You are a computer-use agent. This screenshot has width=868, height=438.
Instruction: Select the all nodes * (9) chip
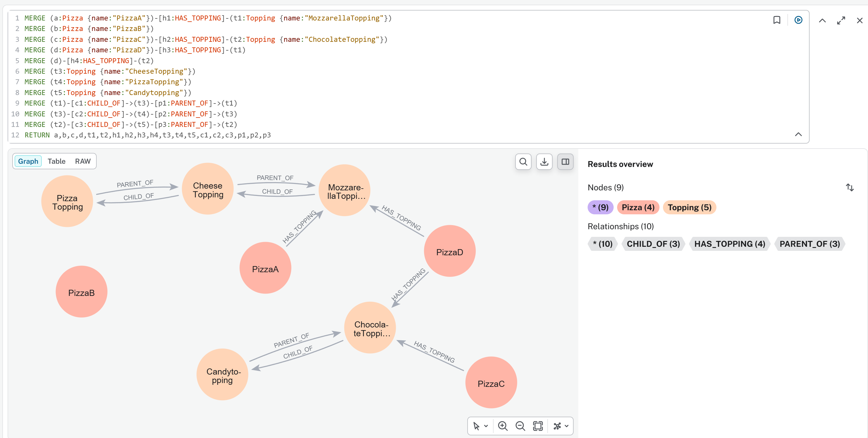tap(600, 207)
